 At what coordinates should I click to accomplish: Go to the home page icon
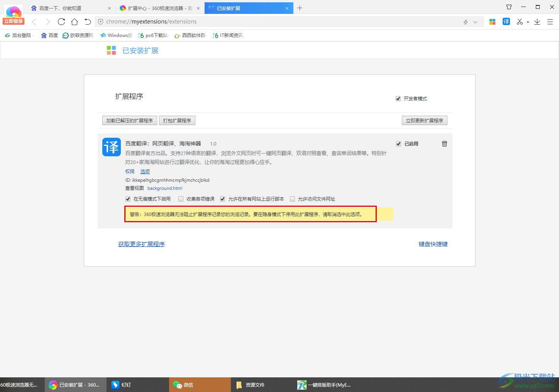point(75,22)
